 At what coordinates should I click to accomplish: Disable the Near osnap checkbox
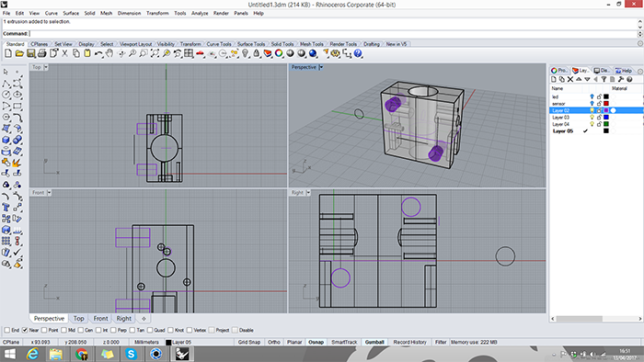pos(25,330)
